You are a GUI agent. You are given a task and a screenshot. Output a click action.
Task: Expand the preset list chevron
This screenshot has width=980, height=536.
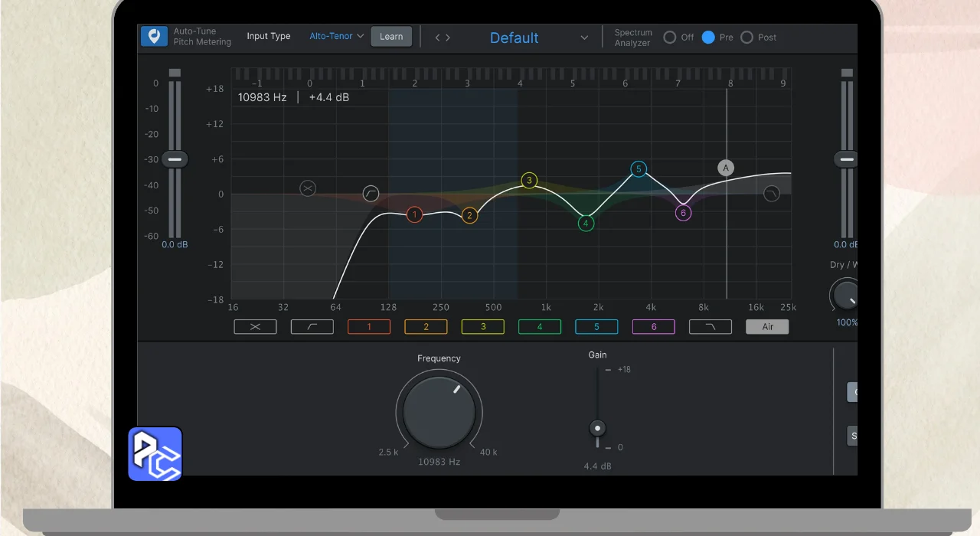584,38
